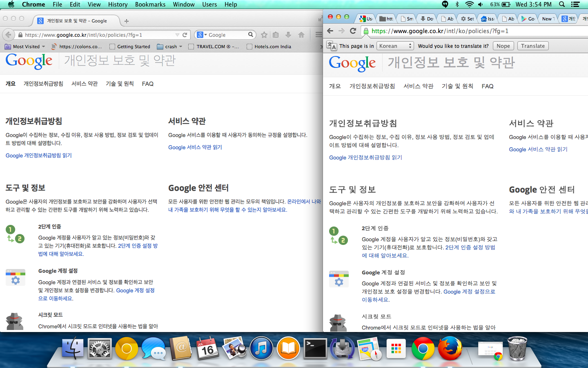Open Firefox URL history dropdown arrow
588x368 pixels.
point(177,35)
